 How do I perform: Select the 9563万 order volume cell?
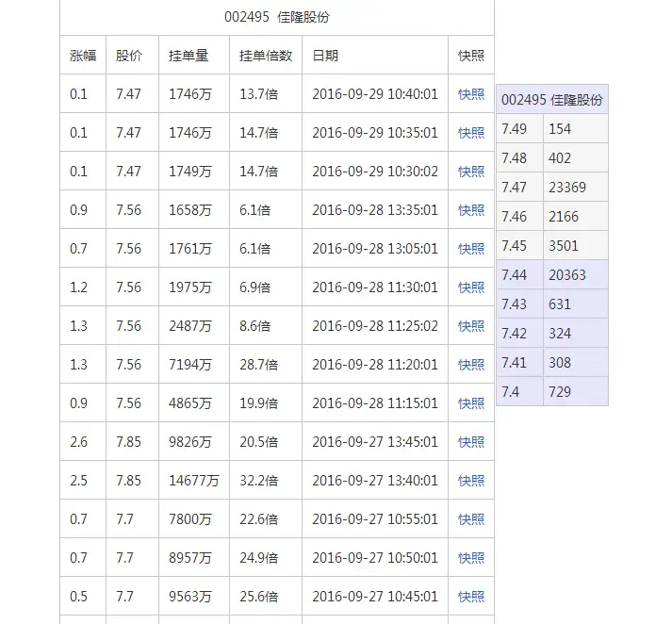coord(194,596)
